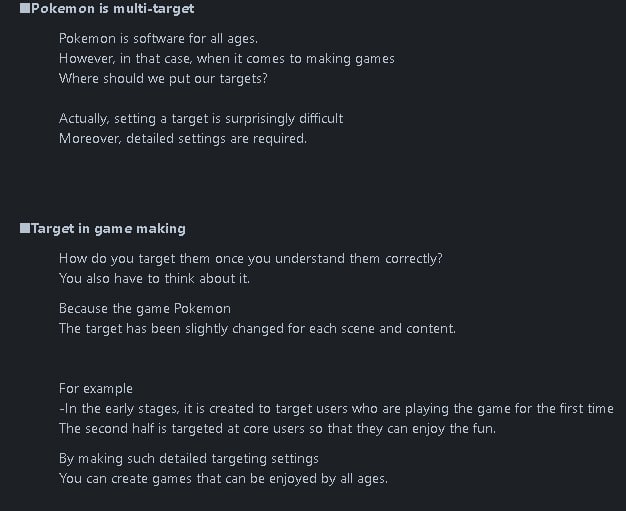Click 'Moreover, detailed settings are required.' line
626x511 pixels.
pyautogui.click(x=183, y=139)
